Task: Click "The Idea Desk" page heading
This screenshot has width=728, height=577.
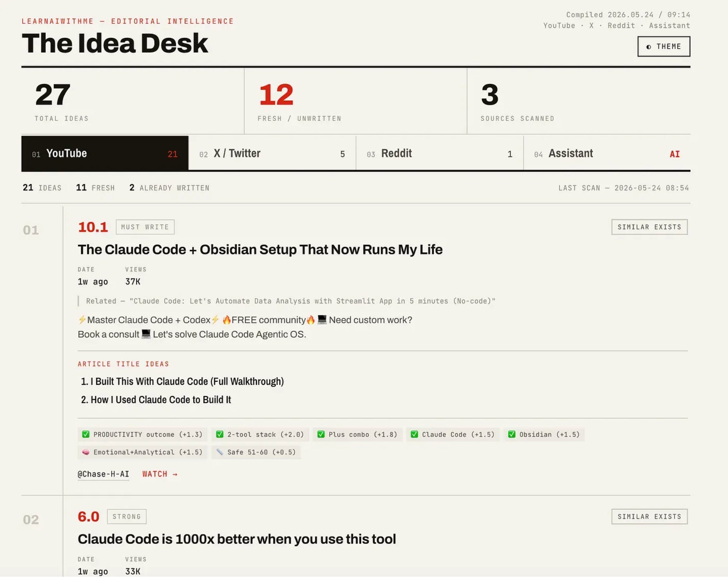Action: tap(115, 43)
